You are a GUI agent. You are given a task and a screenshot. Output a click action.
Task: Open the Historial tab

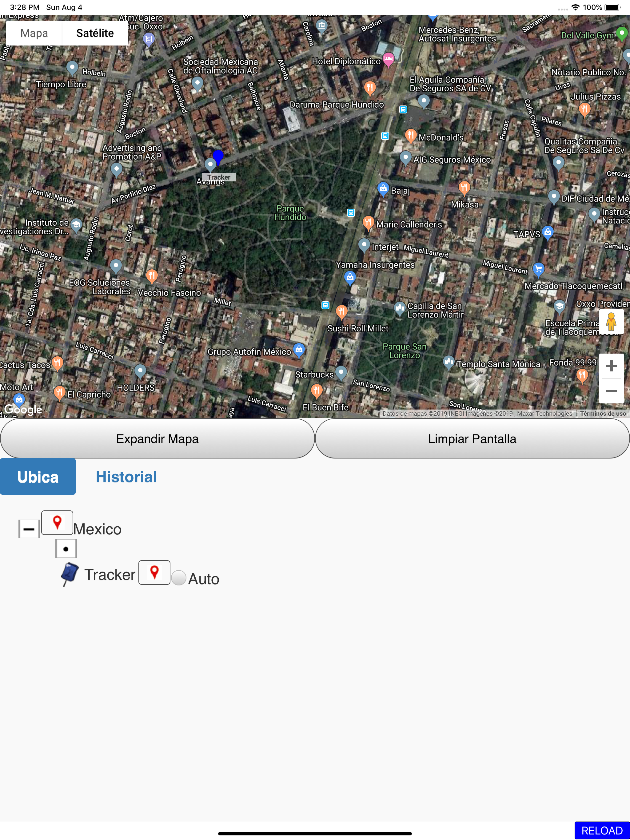(126, 477)
